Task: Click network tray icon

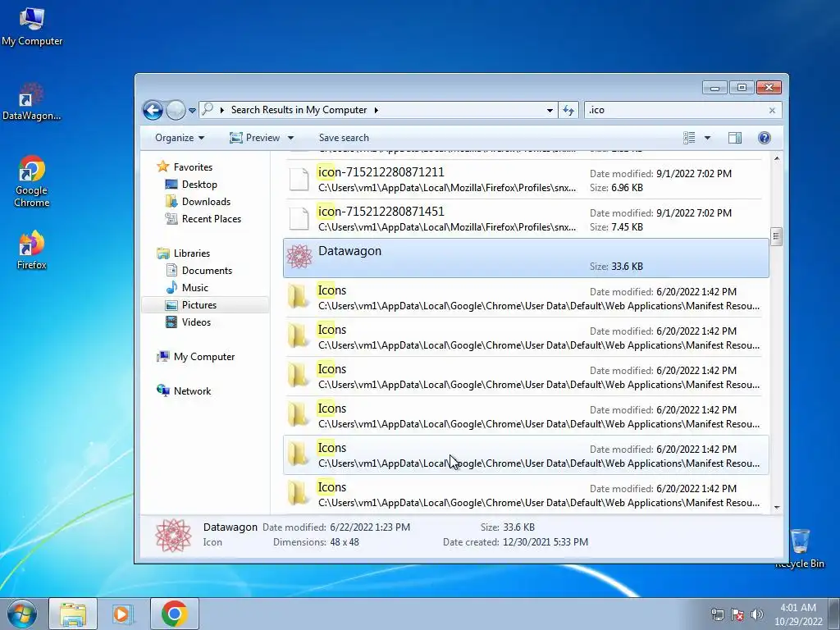Action: point(717,614)
